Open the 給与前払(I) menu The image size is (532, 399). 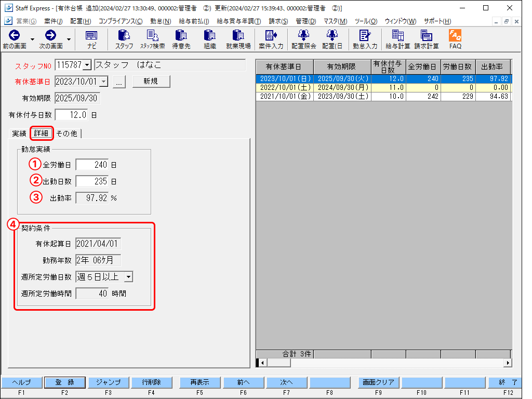pyautogui.click(x=194, y=21)
